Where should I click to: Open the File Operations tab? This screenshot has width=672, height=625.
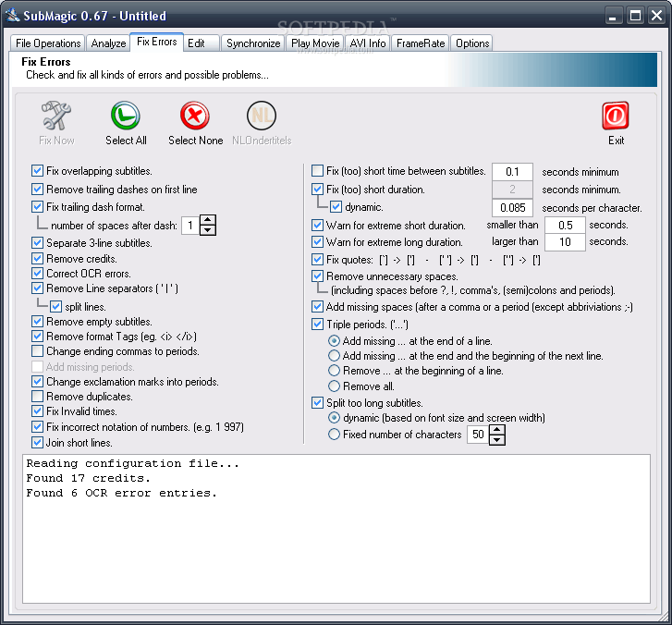point(48,43)
